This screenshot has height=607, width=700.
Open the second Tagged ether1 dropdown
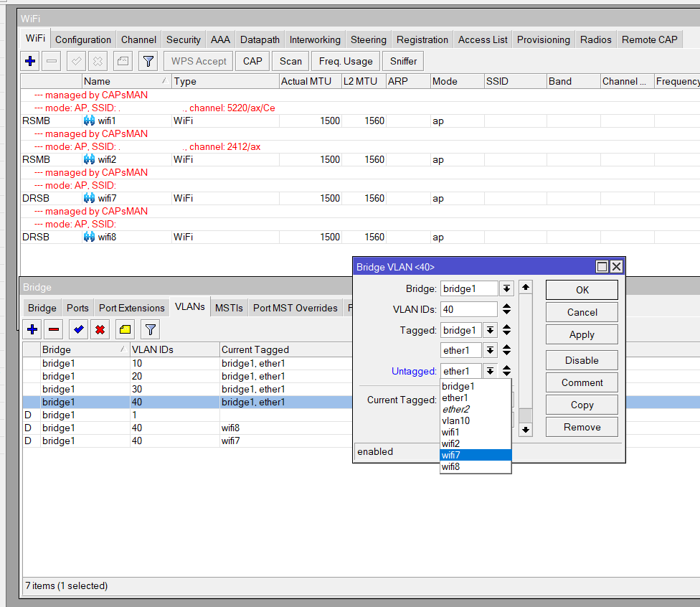pos(491,350)
